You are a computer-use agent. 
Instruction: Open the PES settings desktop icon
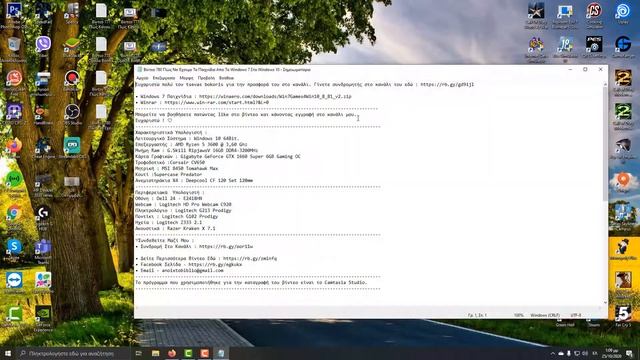(x=594, y=44)
